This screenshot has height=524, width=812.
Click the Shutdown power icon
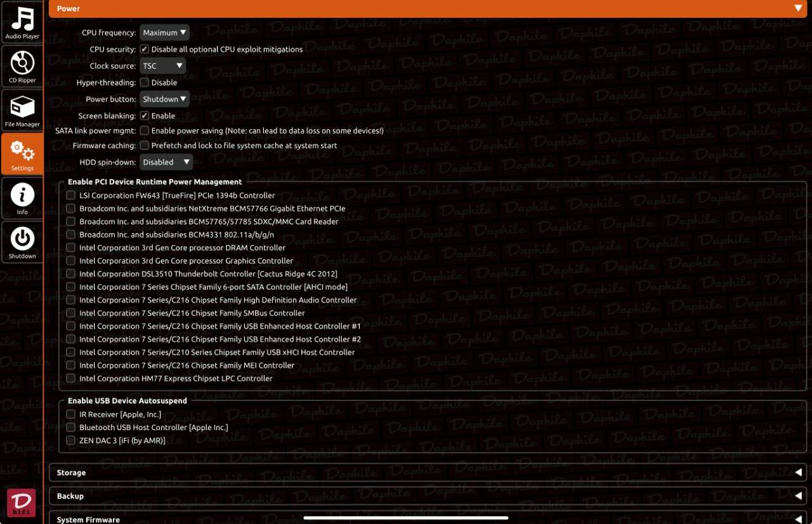point(22,242)
